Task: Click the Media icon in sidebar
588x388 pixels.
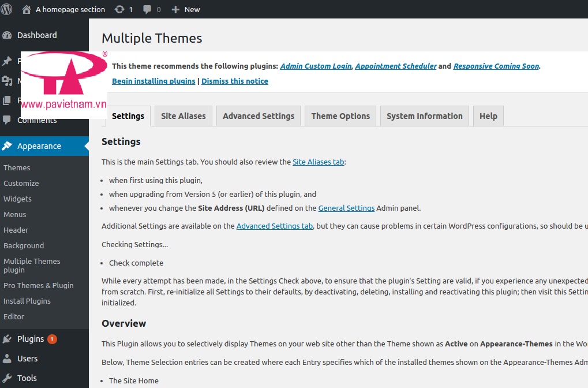Action: pos(7,81)
